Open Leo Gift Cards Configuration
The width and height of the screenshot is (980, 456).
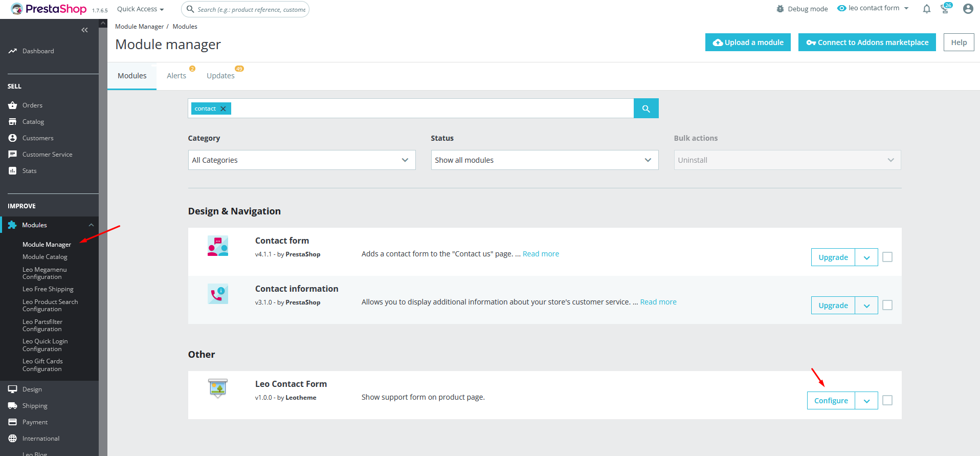point(42,365)
